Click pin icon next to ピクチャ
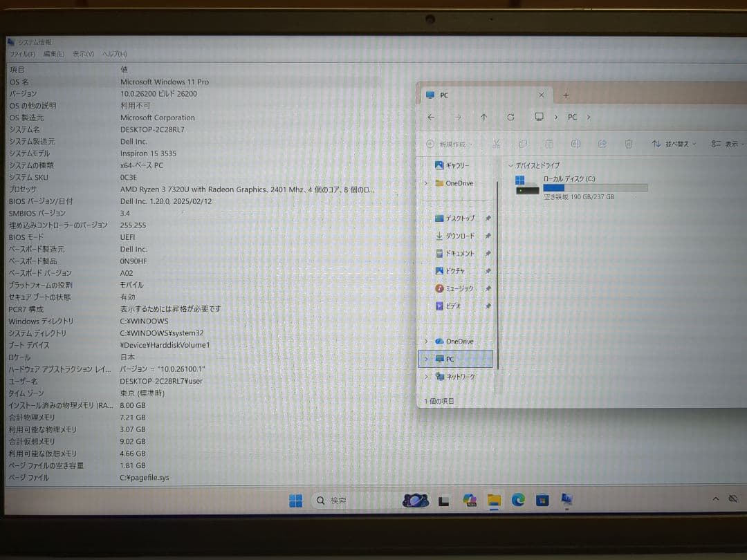747x560 pixels. click(x=488, y=271)
